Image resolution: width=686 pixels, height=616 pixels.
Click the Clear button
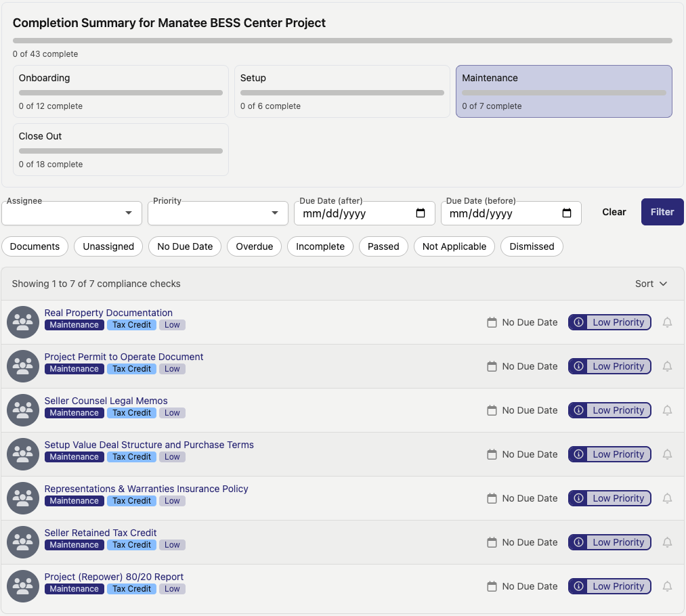point(614,212)
